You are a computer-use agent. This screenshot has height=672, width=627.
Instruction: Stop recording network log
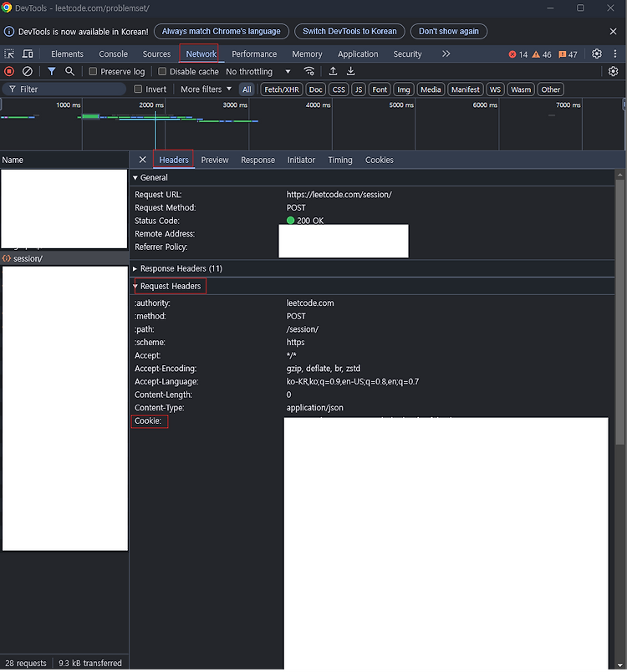click(9, 72)
